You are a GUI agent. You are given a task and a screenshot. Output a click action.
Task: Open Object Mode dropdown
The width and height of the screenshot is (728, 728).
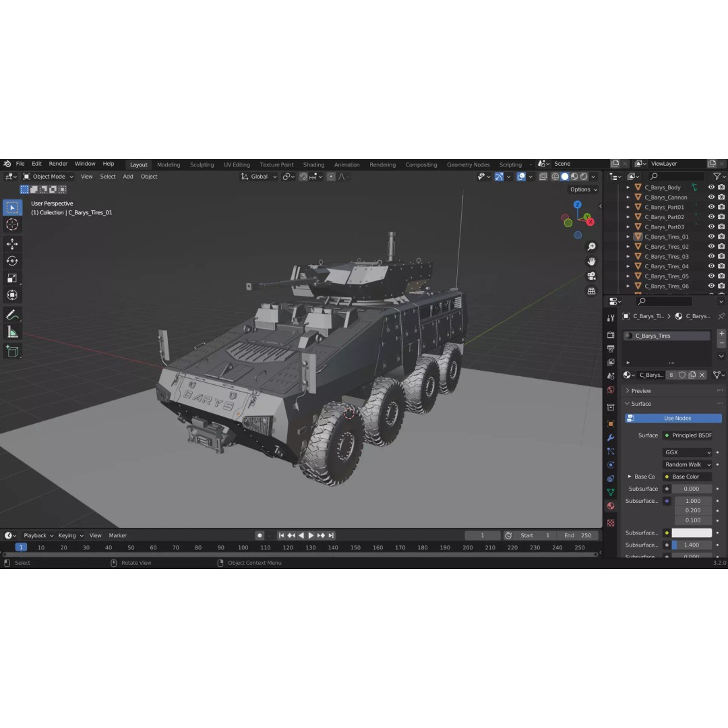49,177
